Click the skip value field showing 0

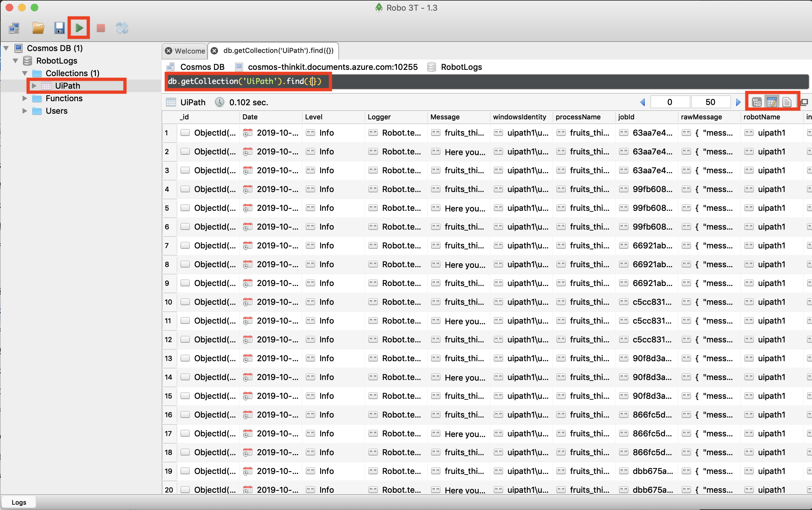point(670,102)
